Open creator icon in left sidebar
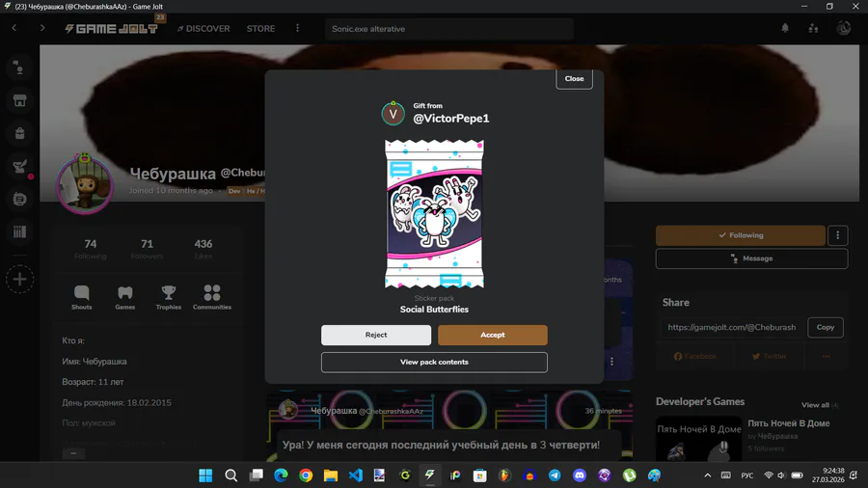This screenshot has width=868, height=488. (19, 199)
